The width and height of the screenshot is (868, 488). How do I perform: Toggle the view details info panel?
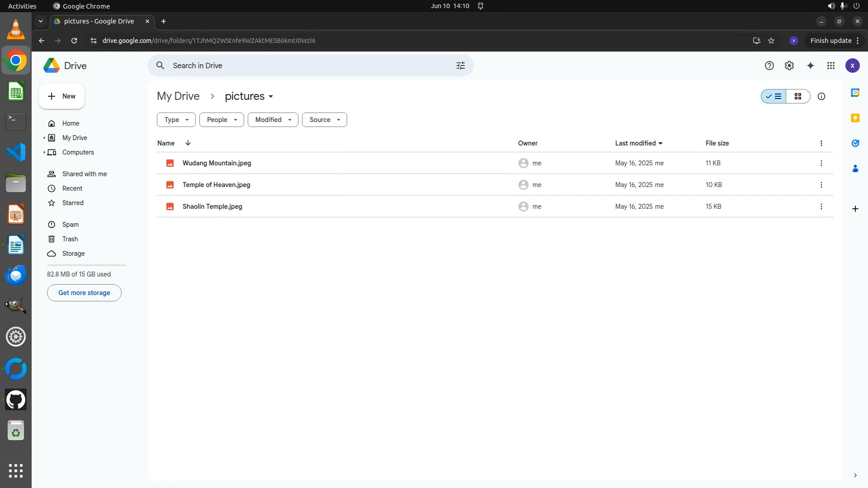coord(821,96)
